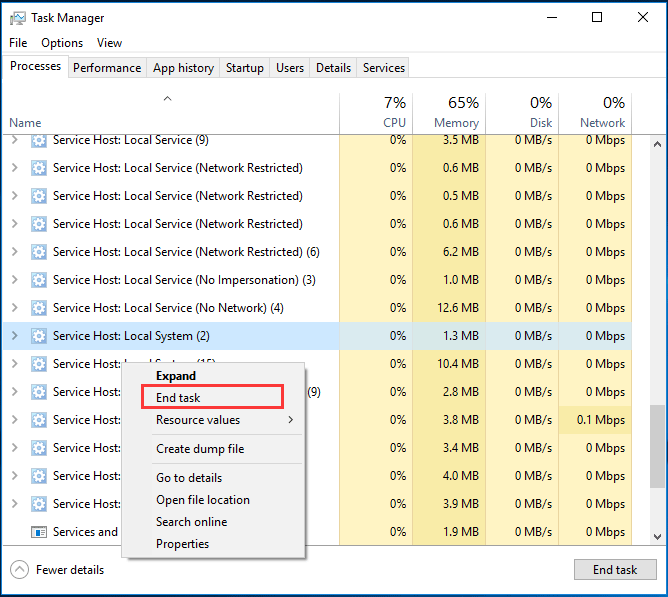Click gear icon of Local Service (No Network) (4)
This screenshot has width=668, height=597.
pos(39,308)
